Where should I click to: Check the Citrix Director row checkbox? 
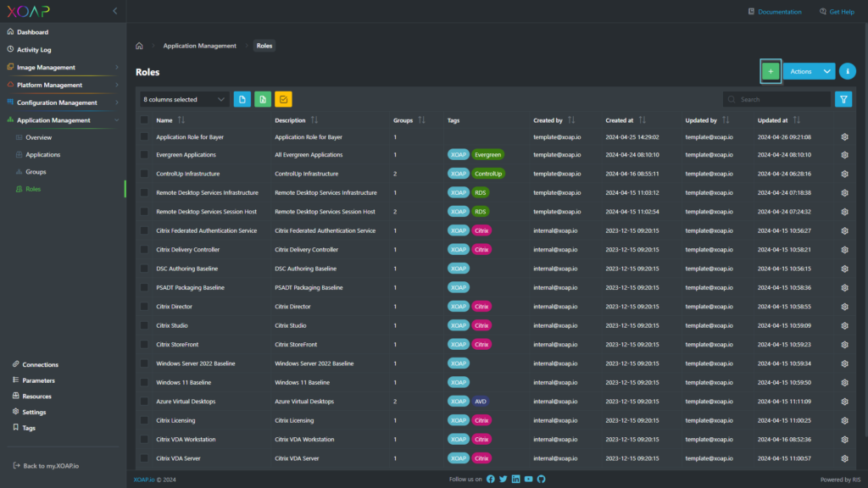[x=144, y=307]
